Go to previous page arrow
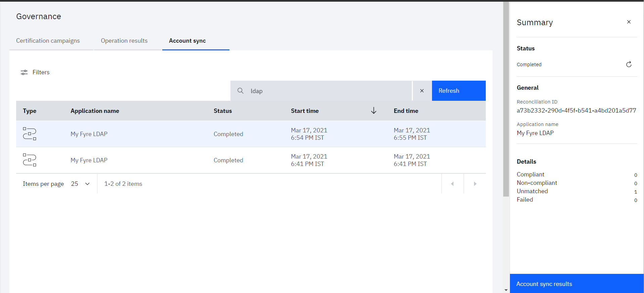Viewport: 644px width, 293px height. point(453,184)
